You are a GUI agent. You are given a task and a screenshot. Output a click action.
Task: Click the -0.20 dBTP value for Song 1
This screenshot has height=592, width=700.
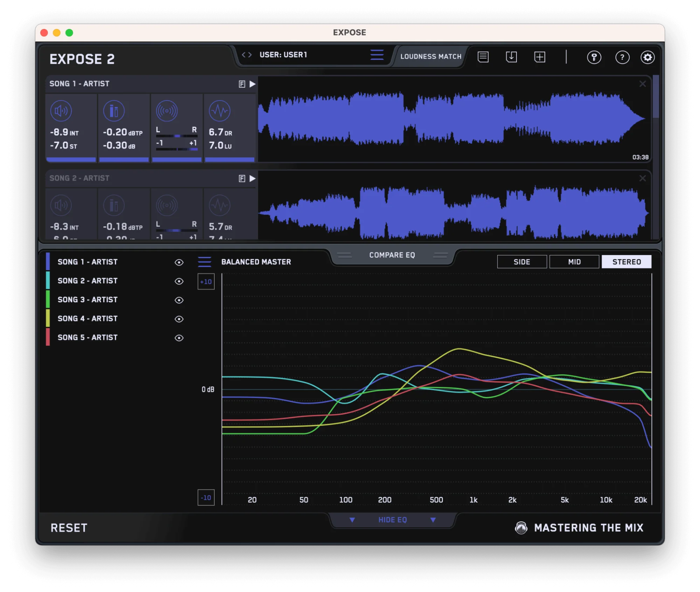pos(123,132)
